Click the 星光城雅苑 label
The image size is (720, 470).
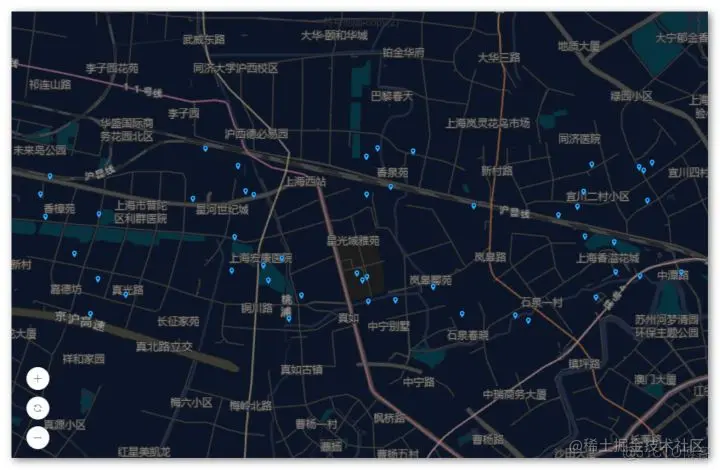353,241
